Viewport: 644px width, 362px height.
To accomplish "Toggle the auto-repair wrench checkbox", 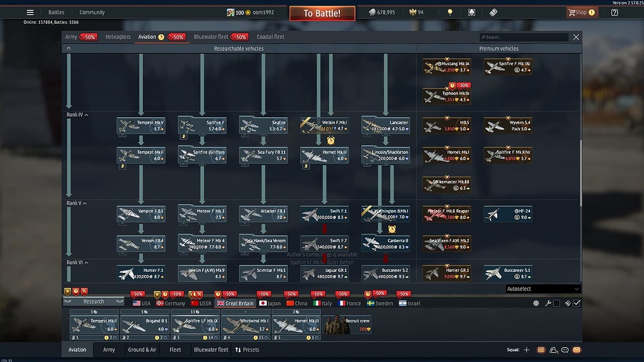I will (556, 303).
